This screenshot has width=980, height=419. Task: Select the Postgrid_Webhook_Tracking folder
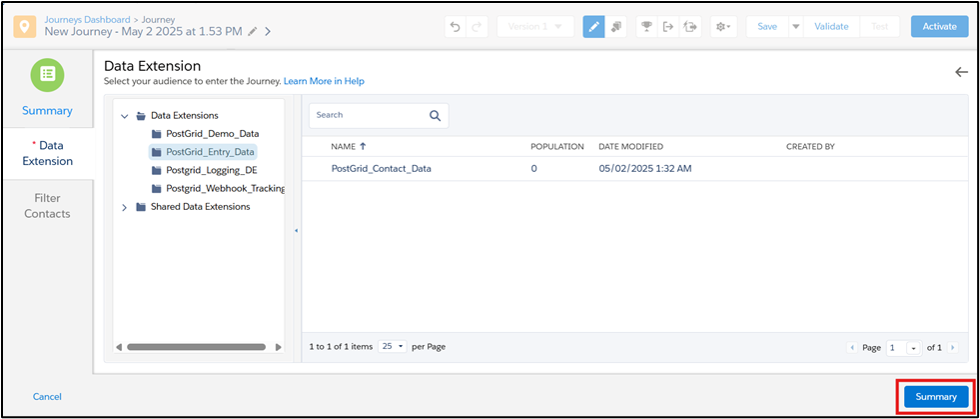click(218, 189)
